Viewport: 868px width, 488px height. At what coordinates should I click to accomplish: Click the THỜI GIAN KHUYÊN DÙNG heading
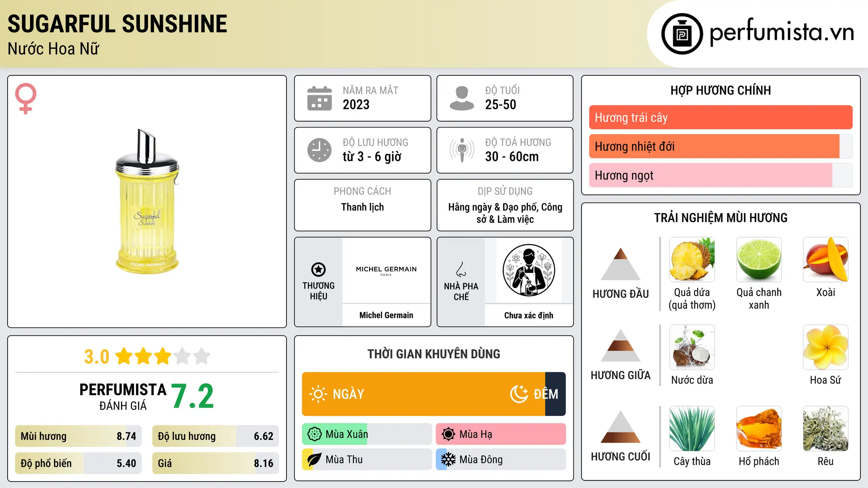434,354
